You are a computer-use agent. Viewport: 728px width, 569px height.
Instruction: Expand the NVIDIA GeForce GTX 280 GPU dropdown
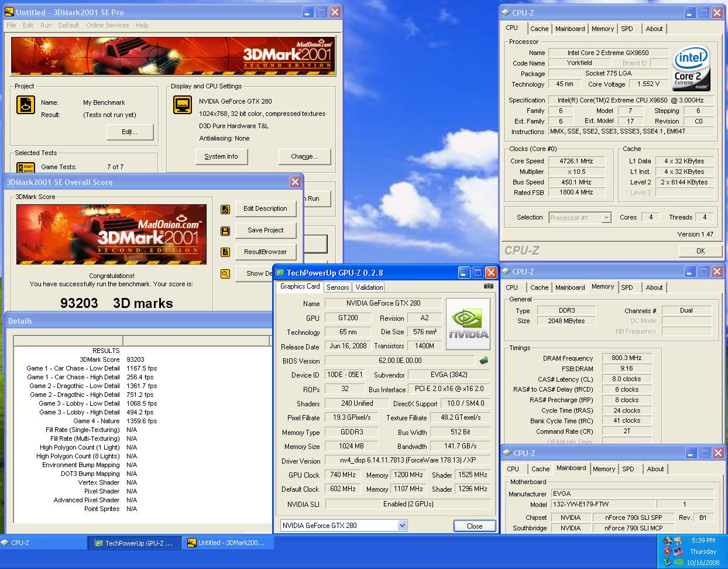[403, 526]
